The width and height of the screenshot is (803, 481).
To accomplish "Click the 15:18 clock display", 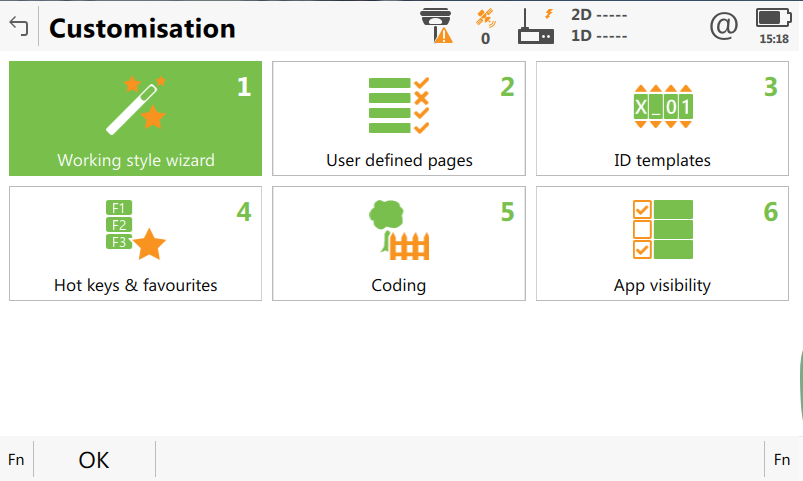I will tap(774, 39).
